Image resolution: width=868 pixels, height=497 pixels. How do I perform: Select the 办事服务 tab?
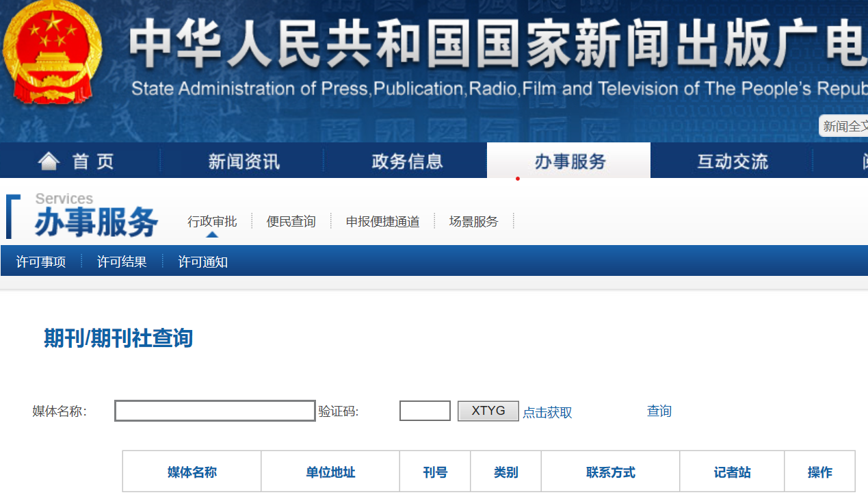pyautogui.click(x=568, y=160)
